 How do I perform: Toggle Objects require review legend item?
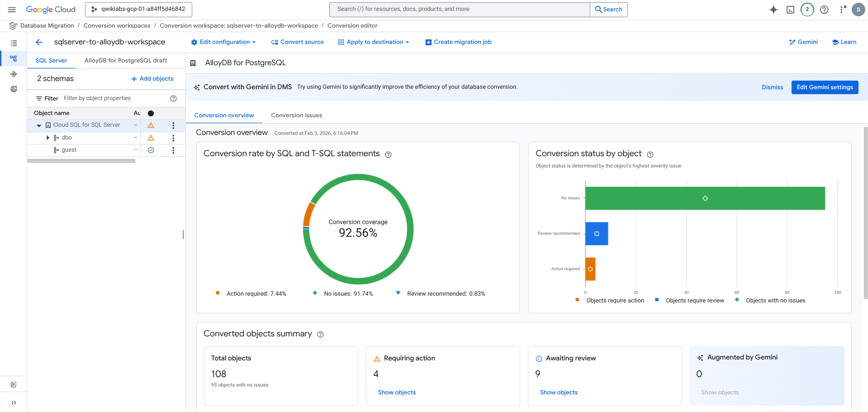689,301
